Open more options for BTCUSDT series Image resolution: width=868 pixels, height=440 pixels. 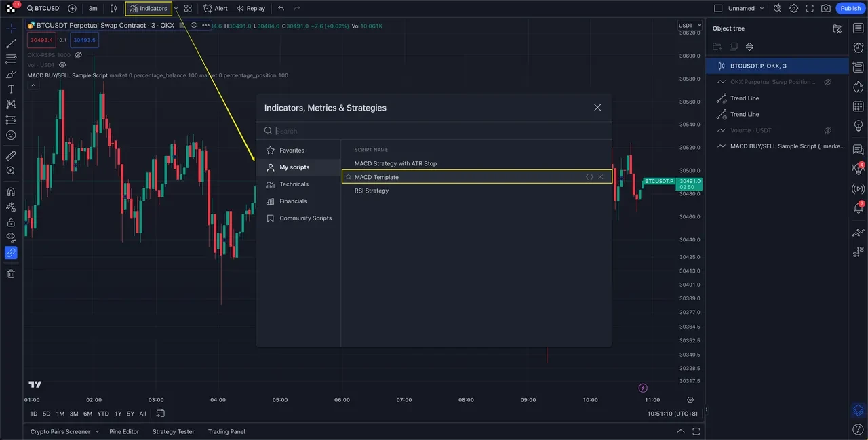pos(205,25)
